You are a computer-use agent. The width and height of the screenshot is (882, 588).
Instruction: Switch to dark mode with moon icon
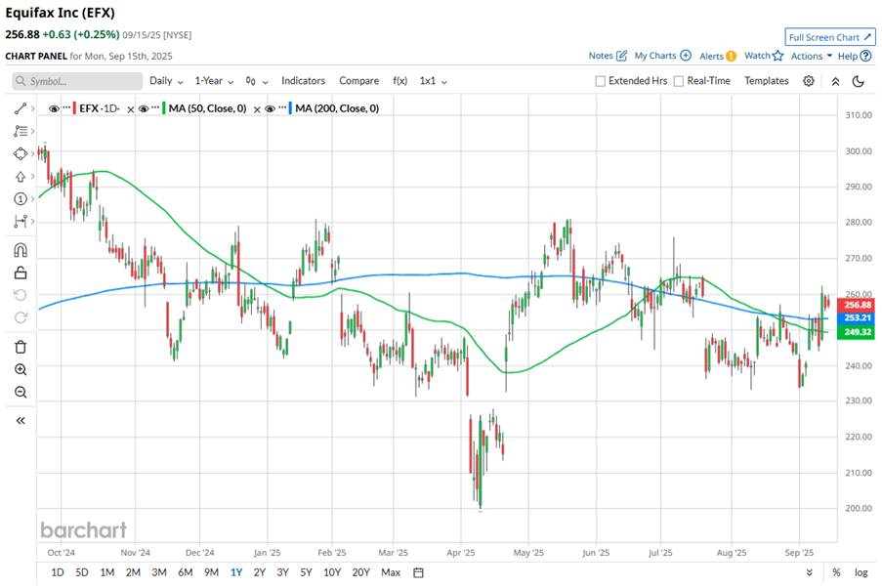(858, 81)
